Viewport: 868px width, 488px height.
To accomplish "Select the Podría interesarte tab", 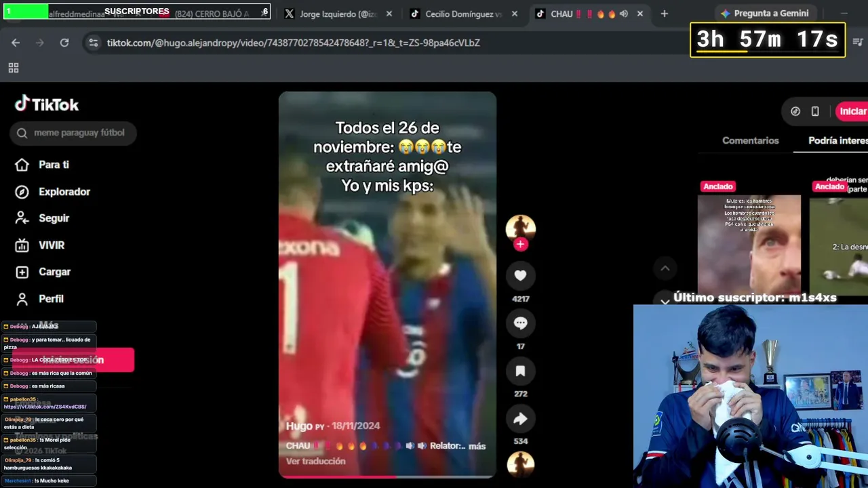I will pyautogui.click(x=838, y=140).
